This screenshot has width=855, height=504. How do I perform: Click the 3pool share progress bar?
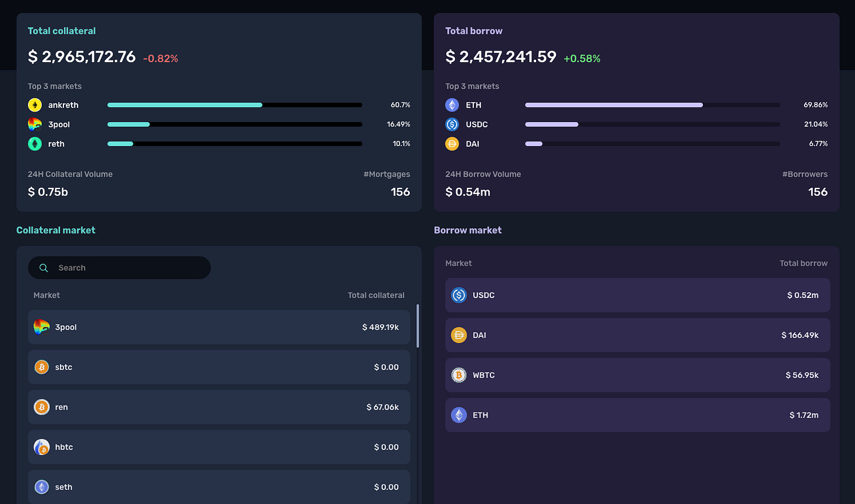point(235,124)
